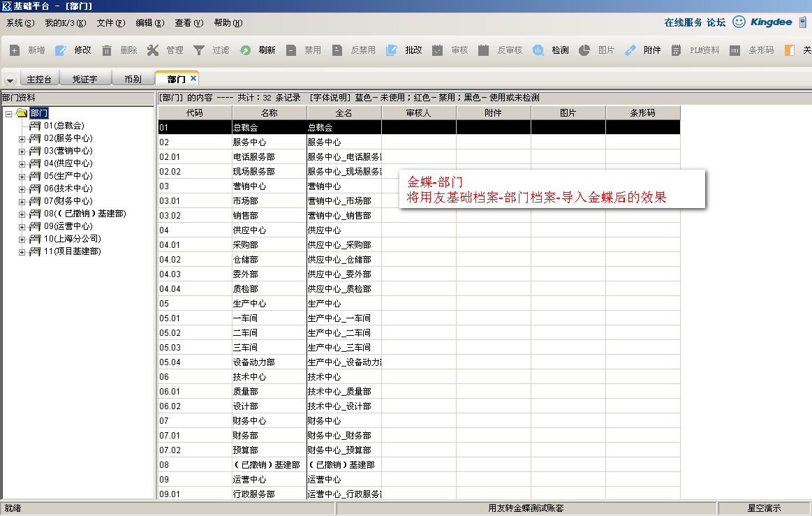Close the 部门 tab

coord(193,78)
